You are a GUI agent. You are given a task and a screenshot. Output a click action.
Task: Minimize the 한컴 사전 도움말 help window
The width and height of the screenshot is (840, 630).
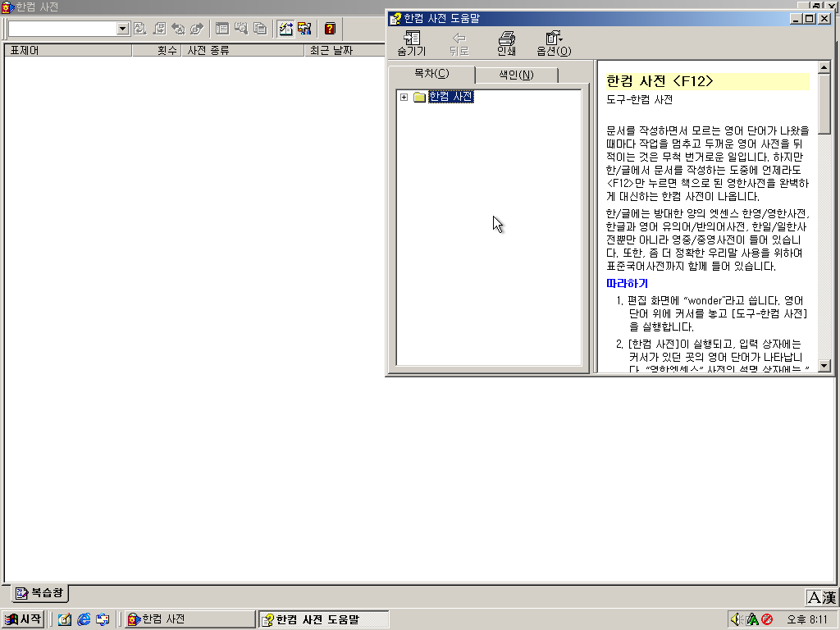[x=797, y=19]
